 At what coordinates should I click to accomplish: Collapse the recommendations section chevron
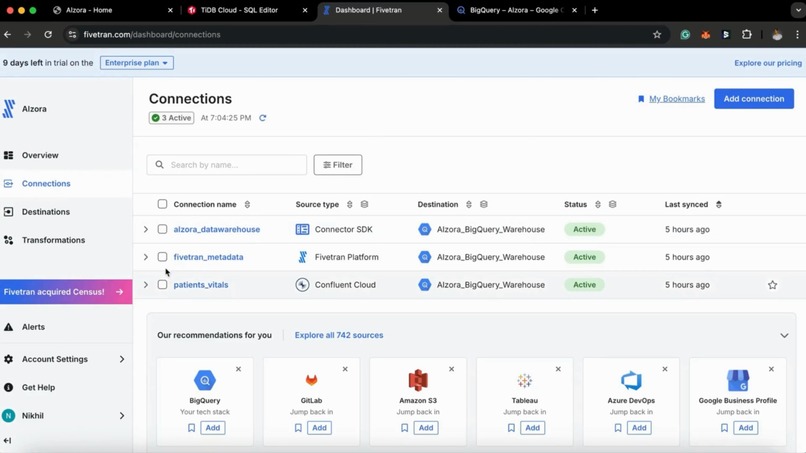click(784, 335)
